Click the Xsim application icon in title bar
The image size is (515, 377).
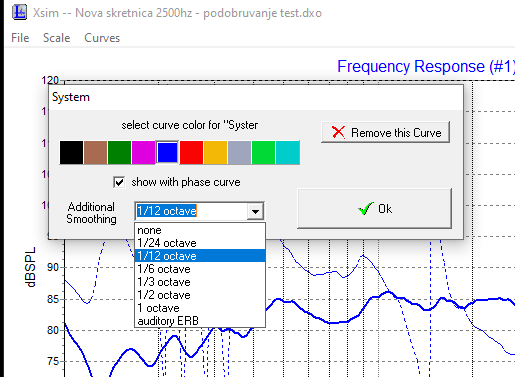click(19, 12)
